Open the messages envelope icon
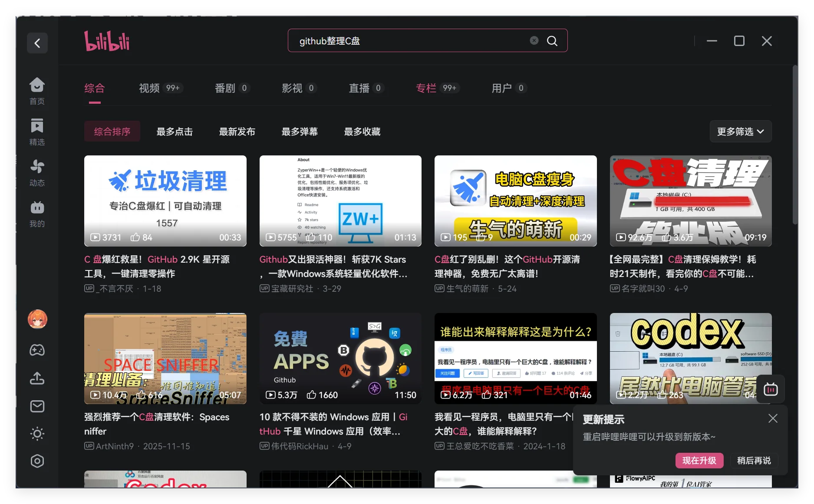 tap(37, 406)
